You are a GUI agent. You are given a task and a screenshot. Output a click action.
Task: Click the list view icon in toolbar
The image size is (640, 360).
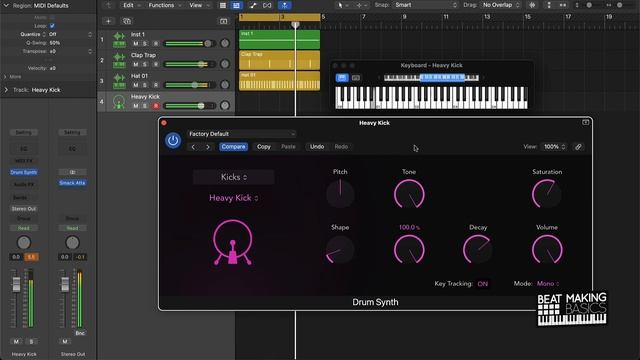point(223,5)
